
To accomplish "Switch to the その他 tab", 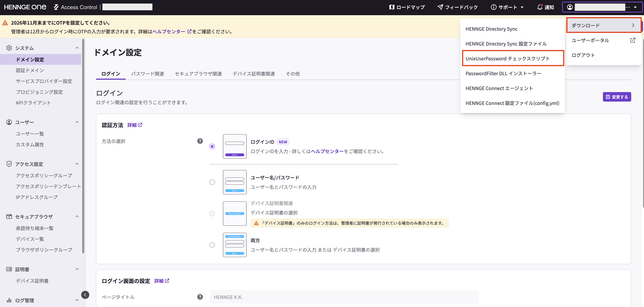I will (293, 74).
